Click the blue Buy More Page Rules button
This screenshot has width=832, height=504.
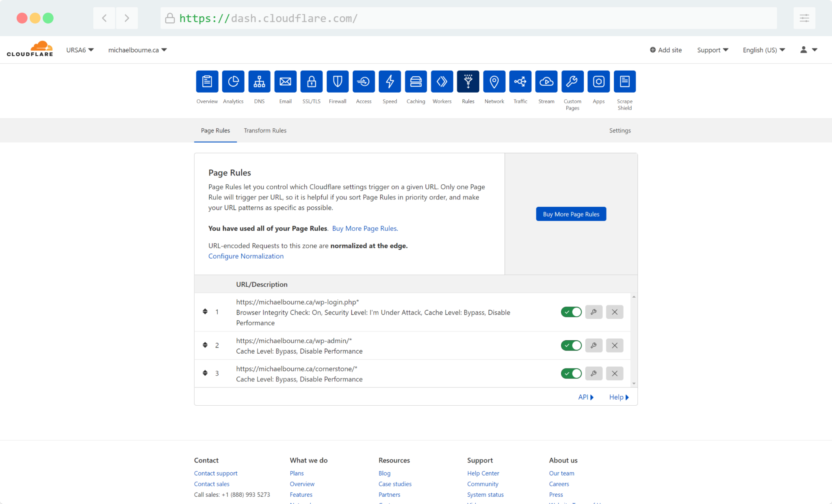pos(571,214)
